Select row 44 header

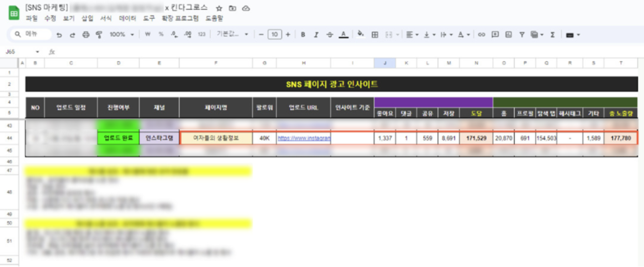click(9, 138)
